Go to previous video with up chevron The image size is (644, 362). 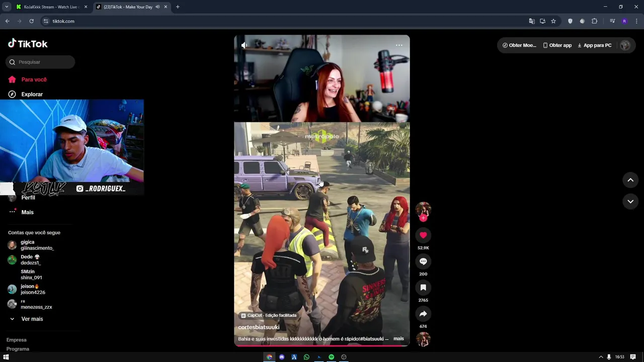click(x=630, y=180)
